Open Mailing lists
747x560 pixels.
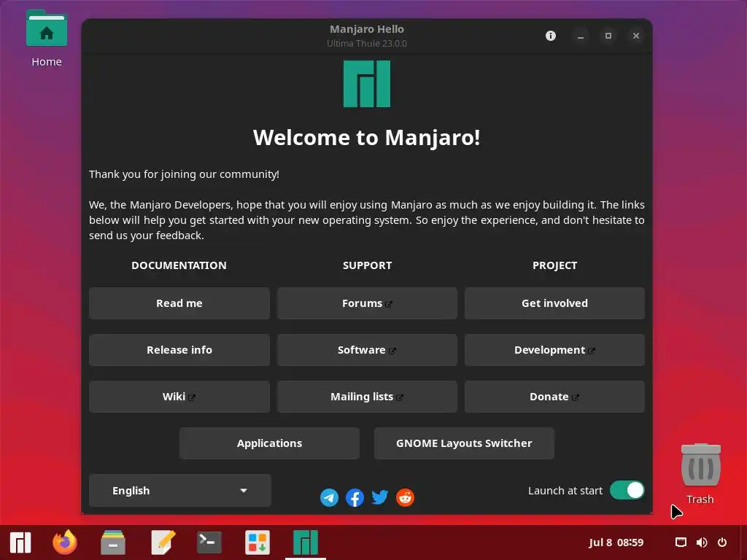pos(367,397)
